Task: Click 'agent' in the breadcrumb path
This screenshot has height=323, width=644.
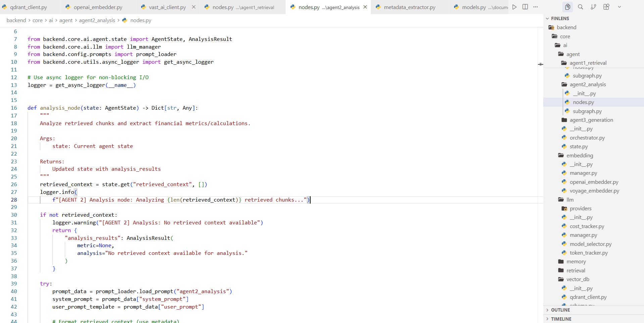Action: 66,20
